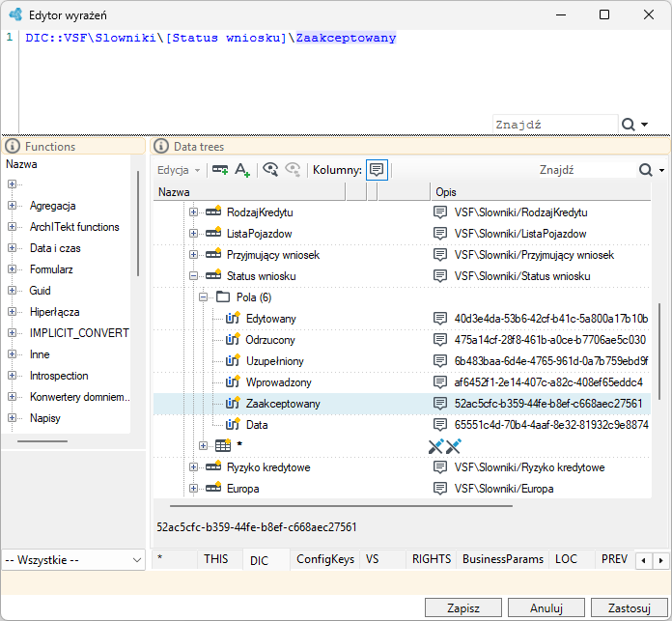Image resolution: width=672 pixels, height=621 pixels.
Task: Switch to the BusinessParams tab
Action: (x=503, y=559)
